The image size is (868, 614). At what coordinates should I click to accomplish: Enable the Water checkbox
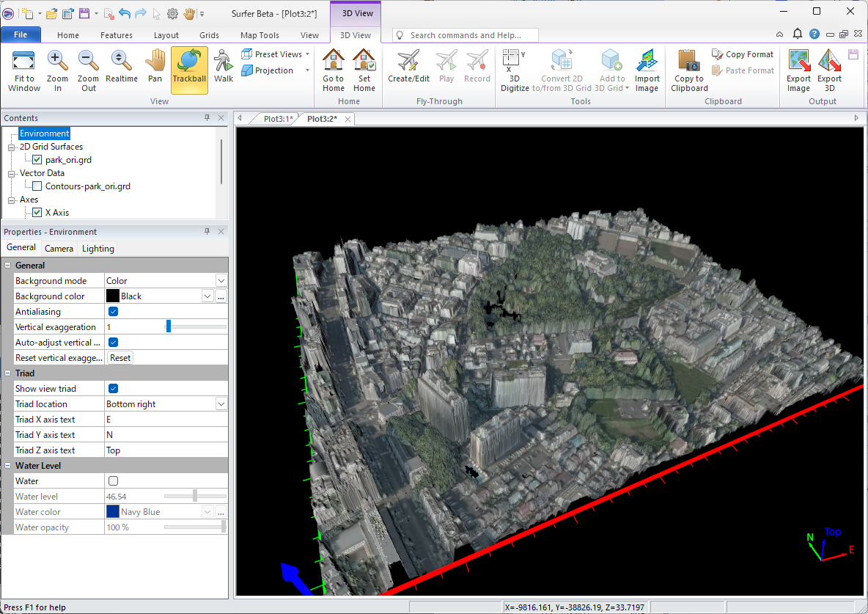(114, 481)
